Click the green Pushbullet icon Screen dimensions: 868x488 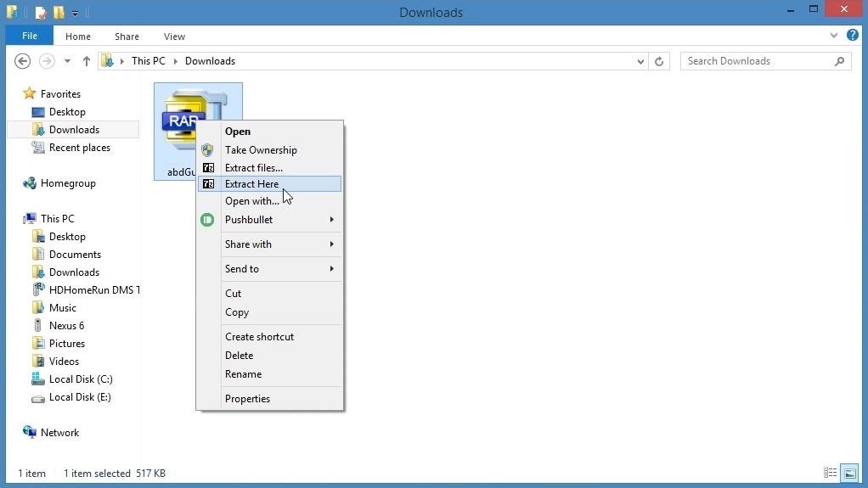pos(207,220)
